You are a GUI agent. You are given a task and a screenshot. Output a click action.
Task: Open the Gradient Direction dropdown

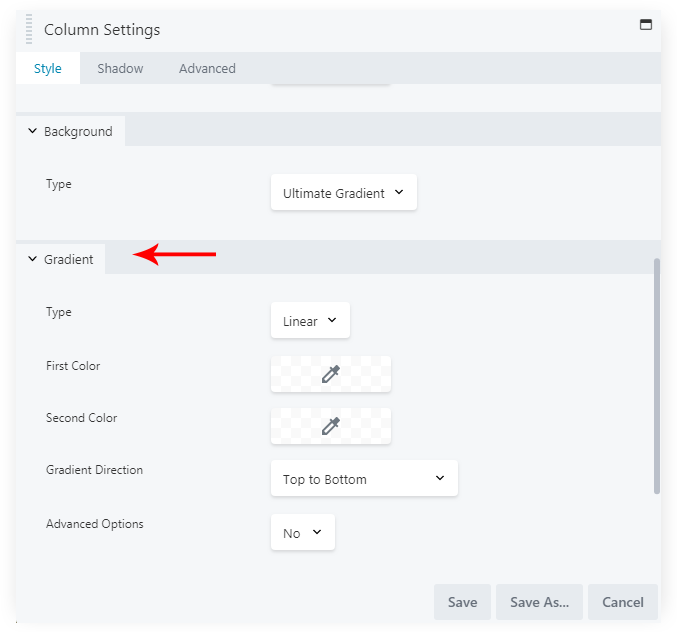tap(363, 479)
